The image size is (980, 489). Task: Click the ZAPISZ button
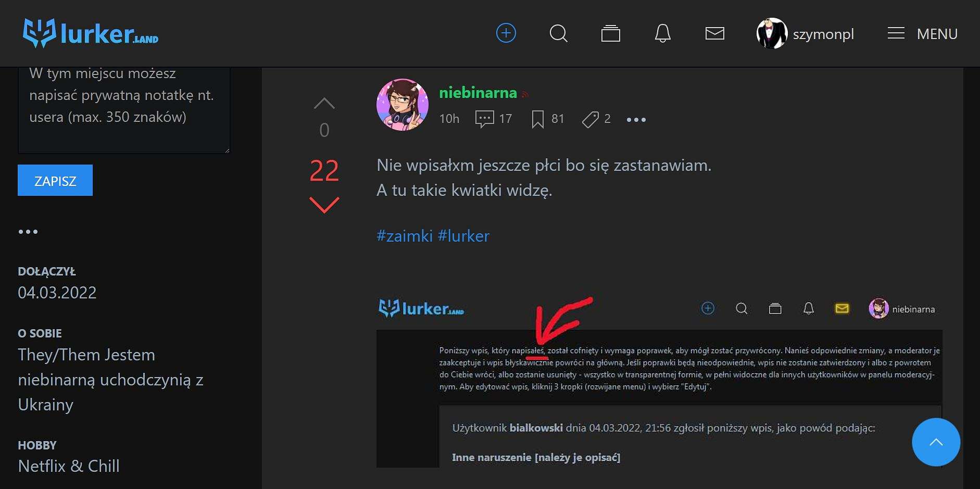pos(55,180)
